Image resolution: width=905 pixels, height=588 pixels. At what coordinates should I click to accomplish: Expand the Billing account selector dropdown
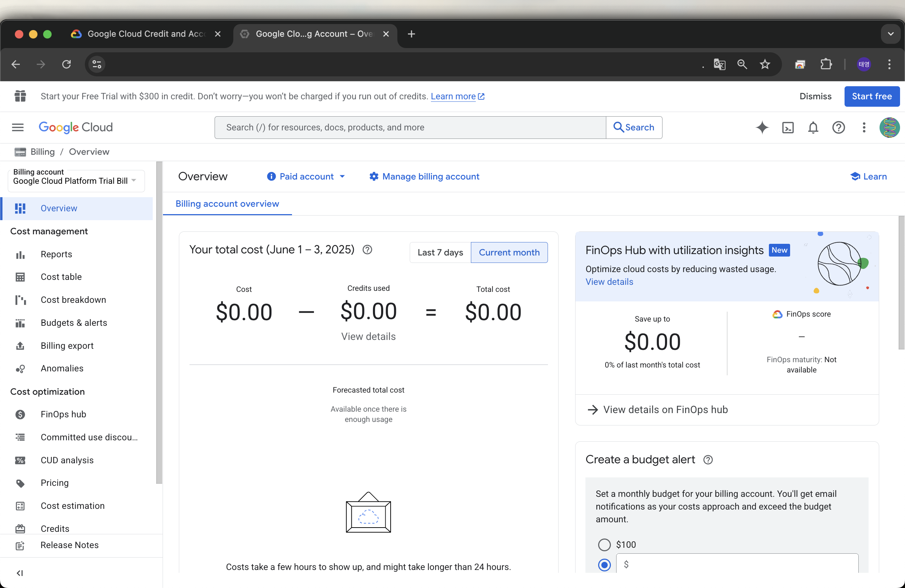tap(76, 181)
